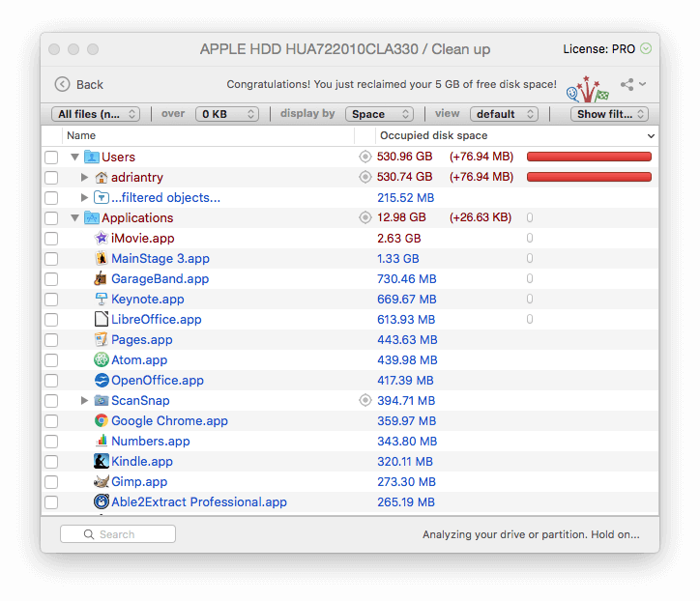This screenshot has height=601, width=700.
Task: Click the Back button label
Action: pyautogui.click(x=90, y=84)
